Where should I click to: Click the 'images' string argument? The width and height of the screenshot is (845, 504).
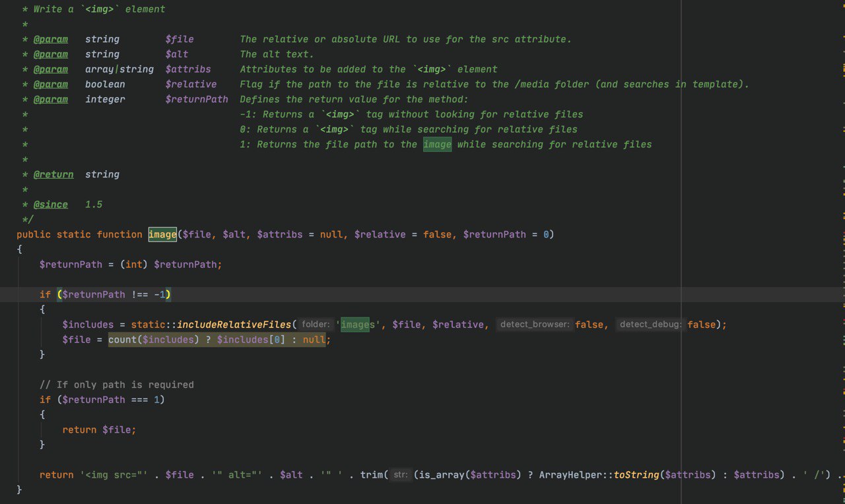point(358,325)
